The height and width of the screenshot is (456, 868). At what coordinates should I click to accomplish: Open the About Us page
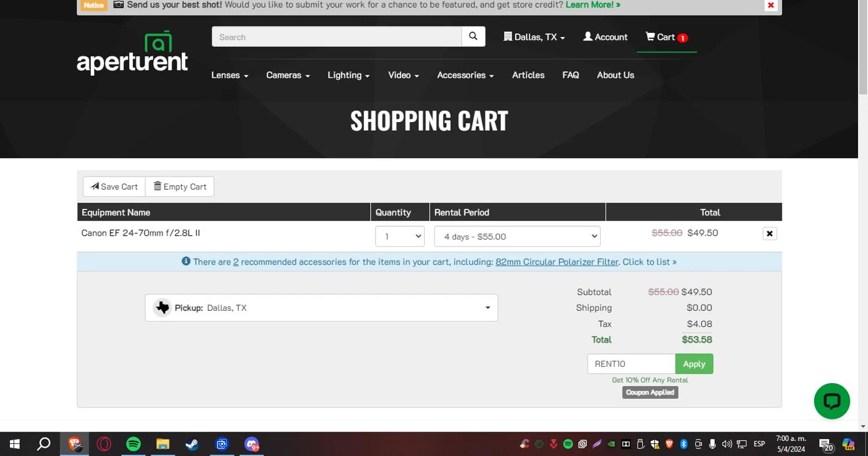(x=616, y=75)
